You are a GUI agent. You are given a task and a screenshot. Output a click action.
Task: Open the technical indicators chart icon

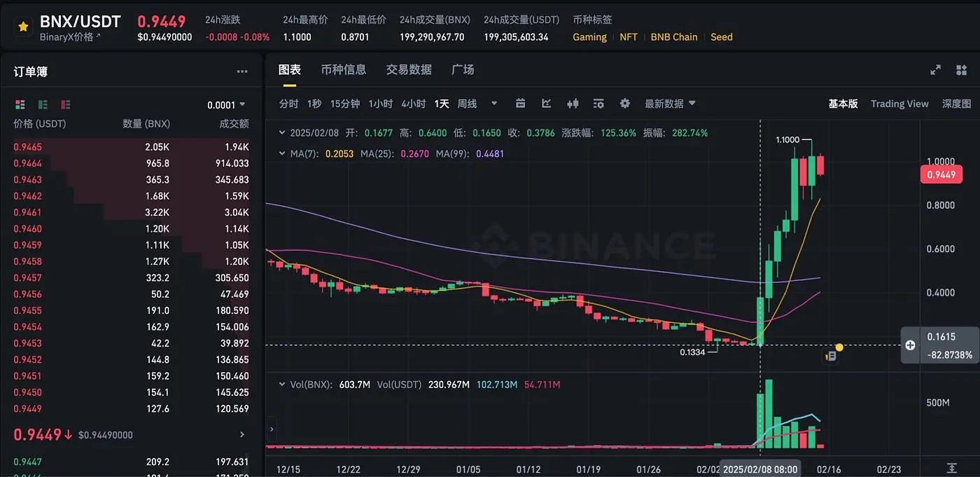pyautogui.click(x=547, y=104)
